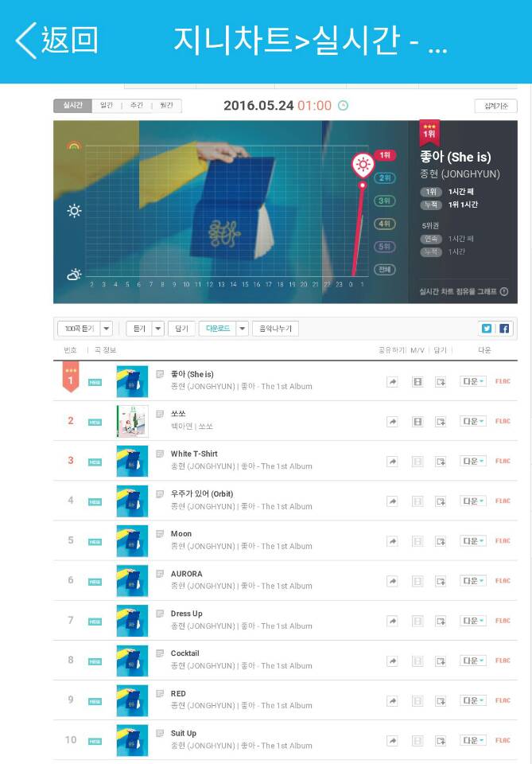The height and width of the screenshot is (764, 532).
Task: Download FLAC version of AURORA
Action: 503,581
